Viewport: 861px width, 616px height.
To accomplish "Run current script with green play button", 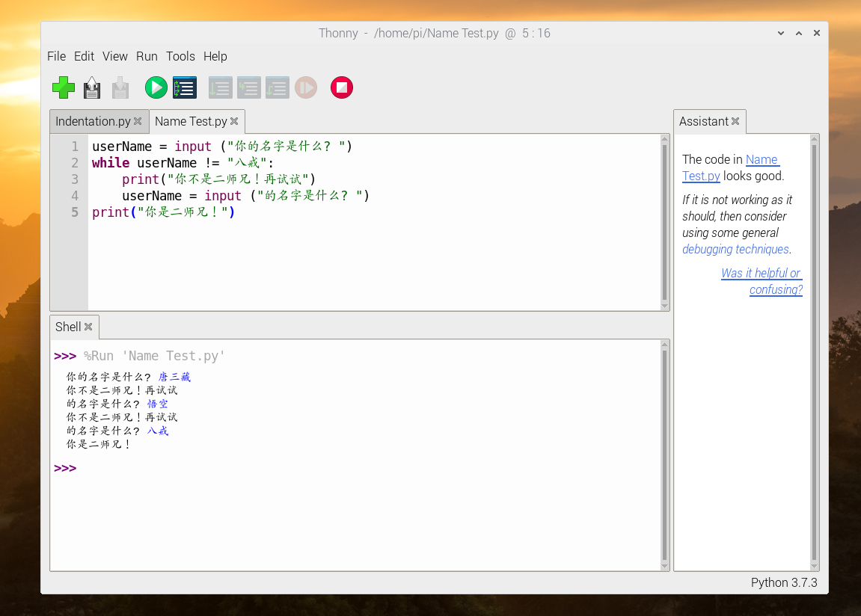I will (156, 87).
